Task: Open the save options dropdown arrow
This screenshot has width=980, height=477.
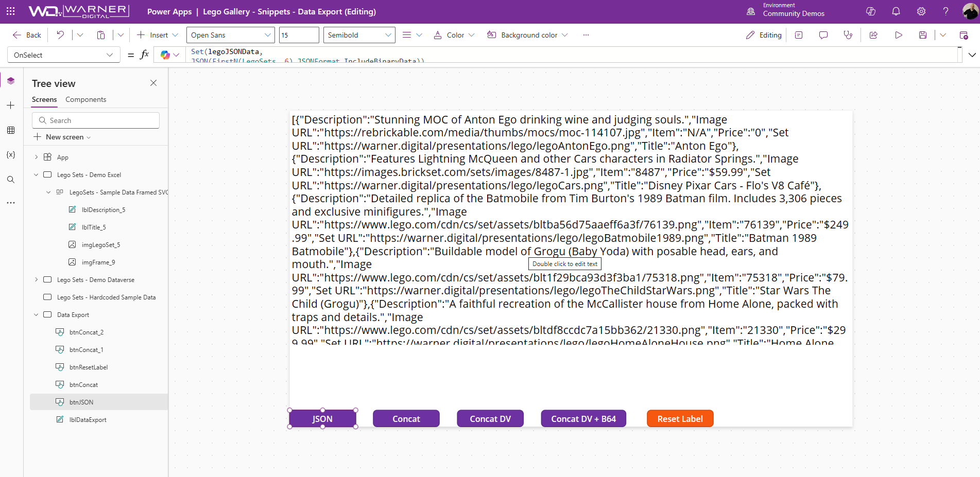Action: (943, 35)
